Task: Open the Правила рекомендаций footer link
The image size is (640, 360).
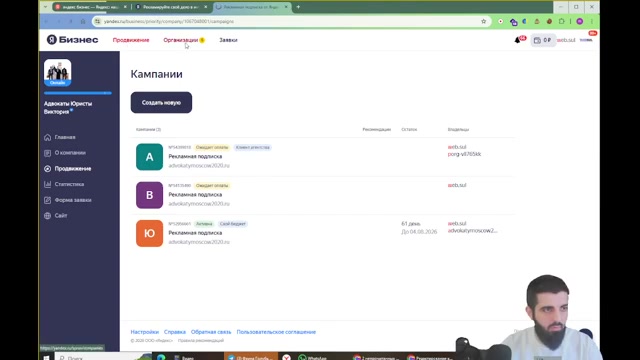Action: tap(201, 340)
